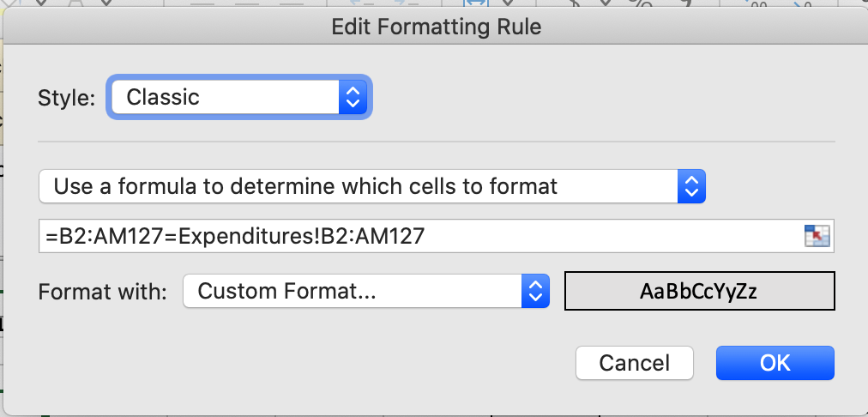The image size is (868, 417).
Task: Click the cell range selector icon
Action: click(817, 236)
